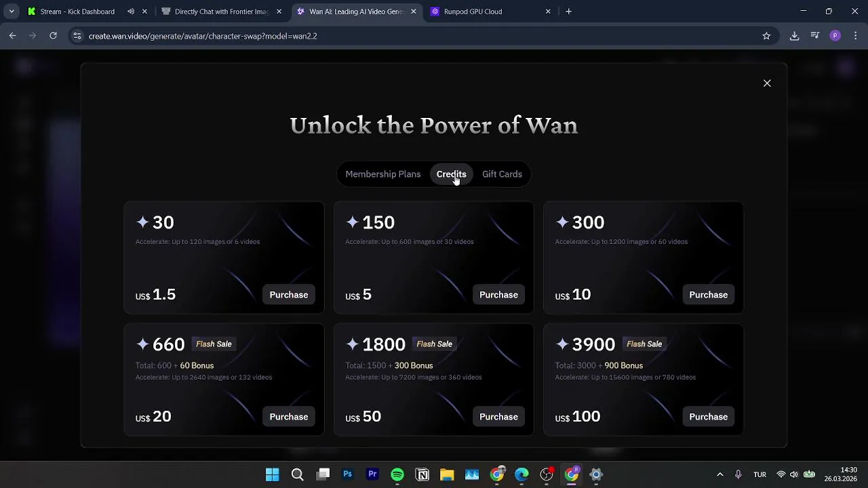Switch to the Membership Plans tab
This screenshot has width=868, height=488.
pos(382,174)
